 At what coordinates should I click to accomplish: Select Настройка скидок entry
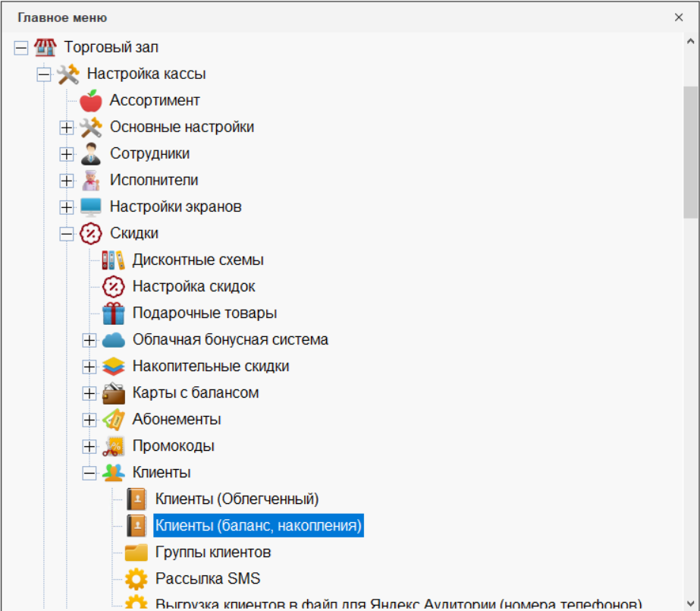(x=193, y=286)
